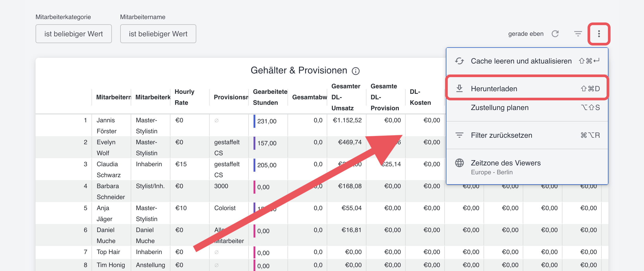The width and height of the screenshot is (644, 271).
Task: Click employee name 'Evelyn Wolf'
Action: 106,148
